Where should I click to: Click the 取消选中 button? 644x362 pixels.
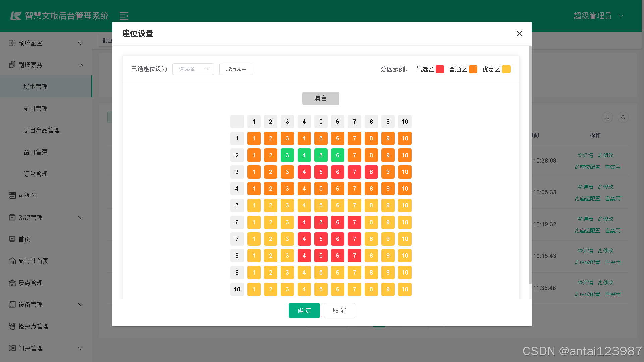[236, 69]
